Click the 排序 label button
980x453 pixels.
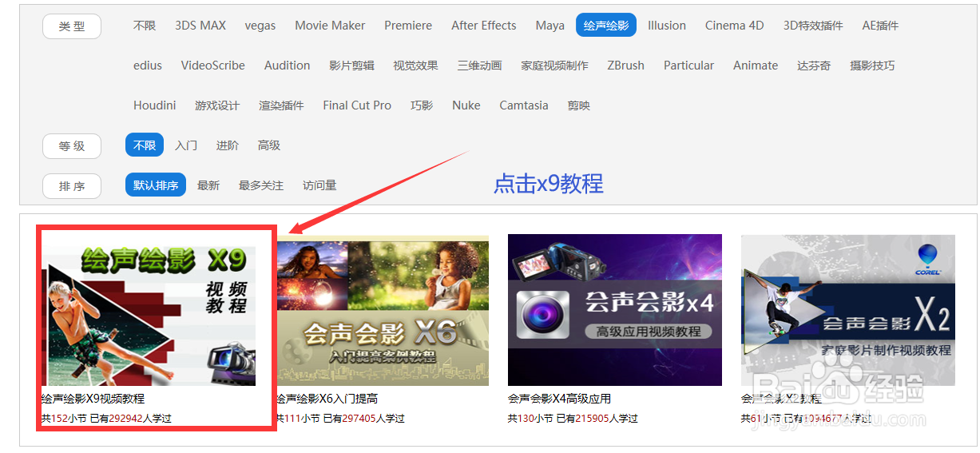pos(72,186)
